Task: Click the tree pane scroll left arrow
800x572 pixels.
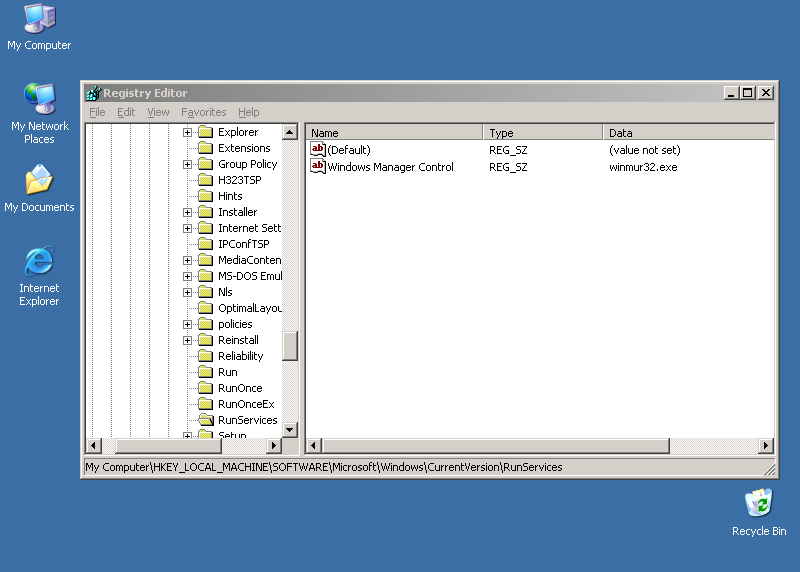Action: point(93,445)
